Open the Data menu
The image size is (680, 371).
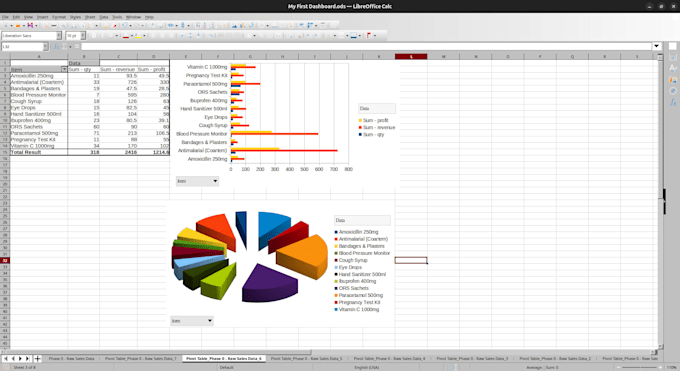104,17
